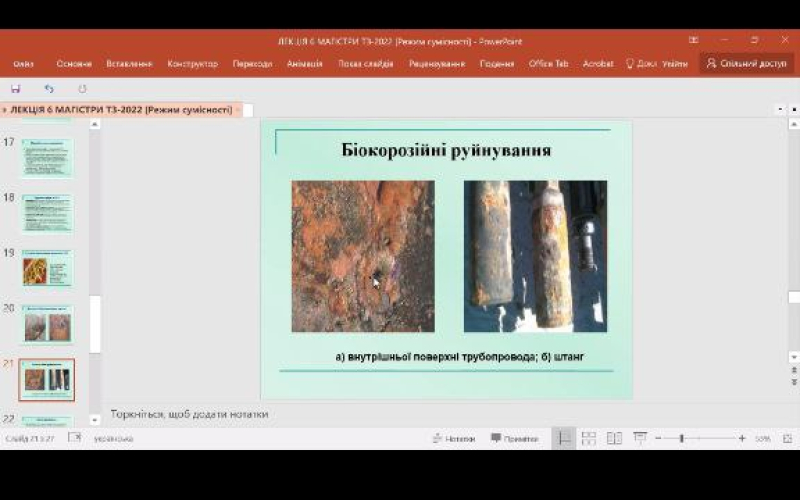Select slide 20 thumbnail
The width and height of the screenshot is (800, 500).
point(47,324)
